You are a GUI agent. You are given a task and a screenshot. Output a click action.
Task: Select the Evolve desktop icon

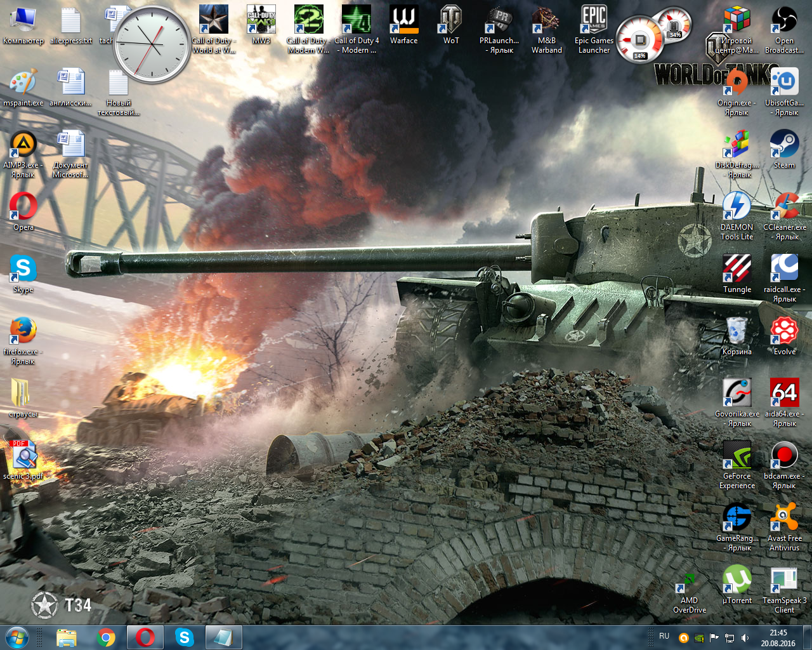tap(785, 336)
